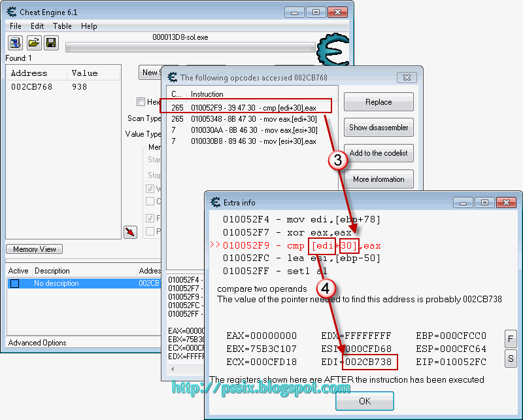This screenshot has height=420, width=523.
Task: Click EAX=00000000 register value
Action: tap(261, 336)
